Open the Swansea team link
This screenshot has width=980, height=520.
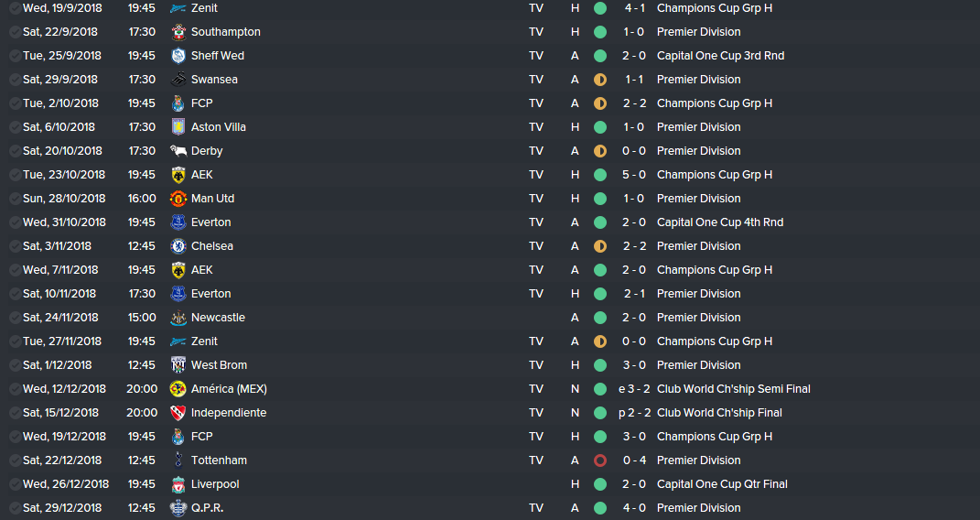click(x=214, y=80)
